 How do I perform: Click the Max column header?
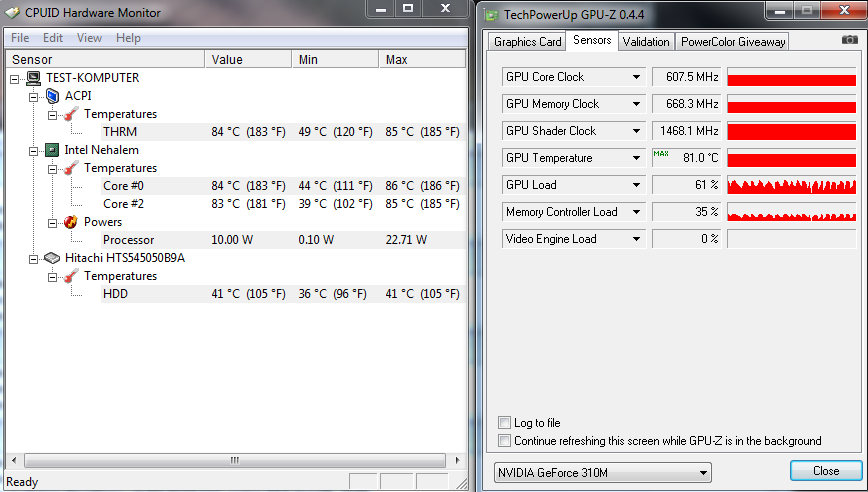[422, 60]
